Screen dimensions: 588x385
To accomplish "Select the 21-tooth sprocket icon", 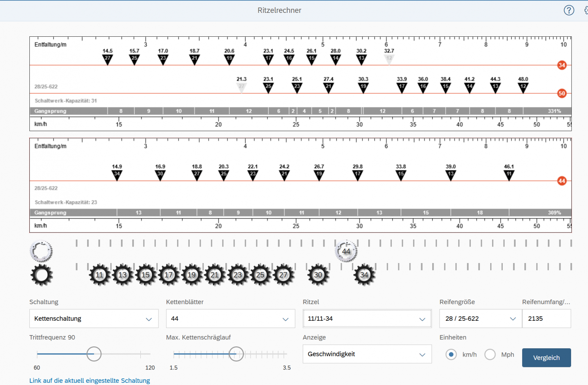I will point(215,275).
